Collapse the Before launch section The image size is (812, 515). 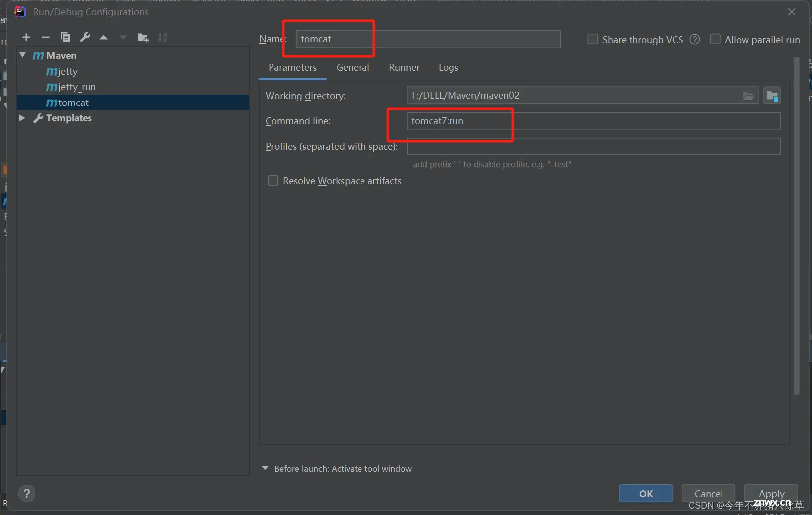[x=265, y=468]
